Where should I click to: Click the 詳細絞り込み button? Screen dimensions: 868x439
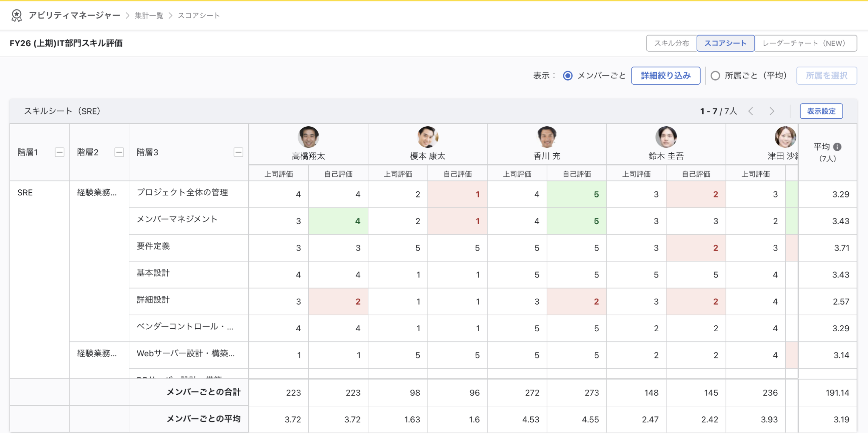(x=665, y=76)
